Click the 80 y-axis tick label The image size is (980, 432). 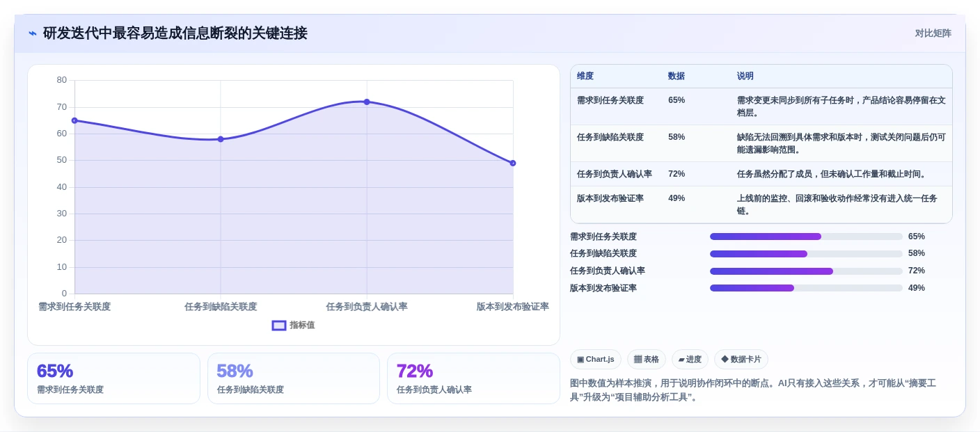[62, 80]
